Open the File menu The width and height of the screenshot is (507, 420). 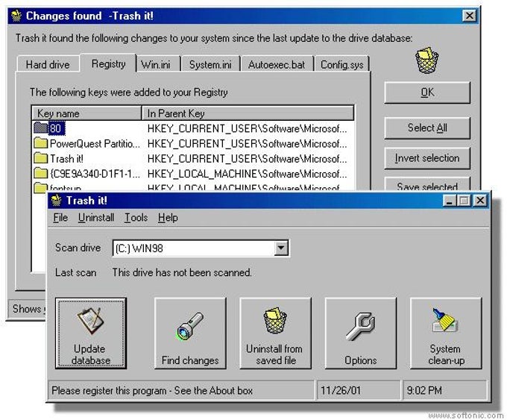pos(60,217)
